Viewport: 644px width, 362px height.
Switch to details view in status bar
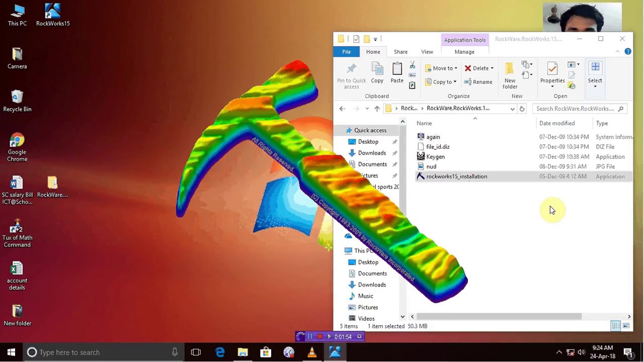616,326
